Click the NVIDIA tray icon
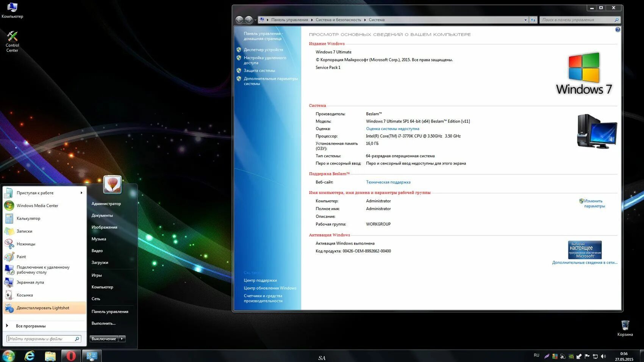 click(571, 356)
